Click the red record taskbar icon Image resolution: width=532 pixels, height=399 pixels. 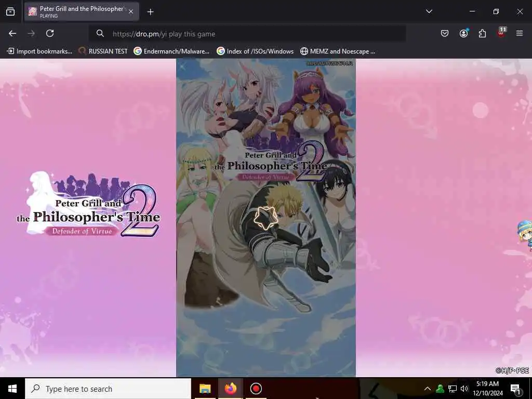[x=256, y=389]
